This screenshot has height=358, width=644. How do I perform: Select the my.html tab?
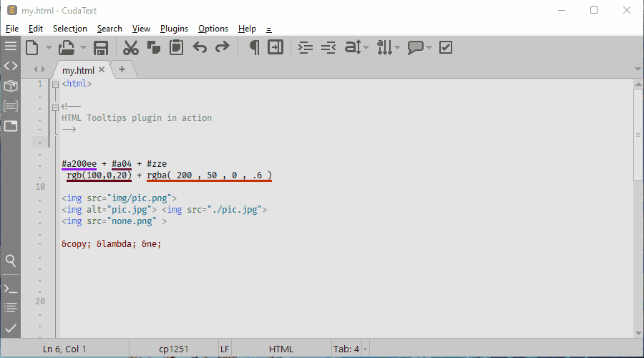tap(78, 69)
